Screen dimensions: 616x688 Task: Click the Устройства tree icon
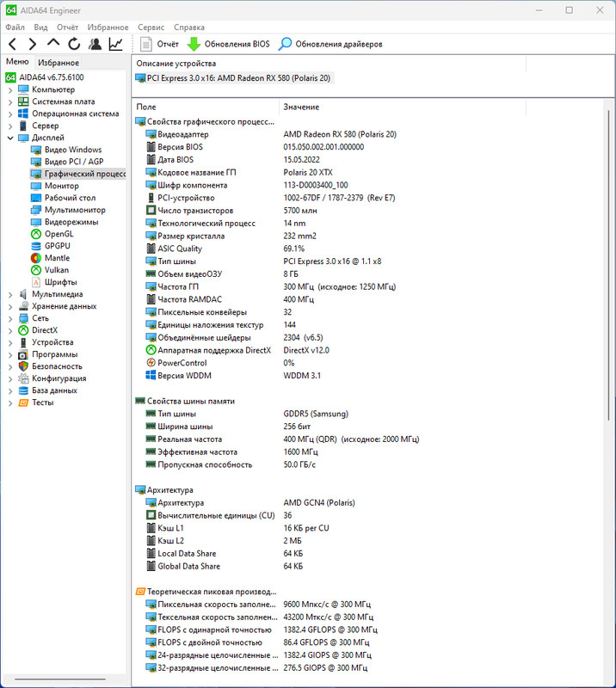tap(23, 342)
